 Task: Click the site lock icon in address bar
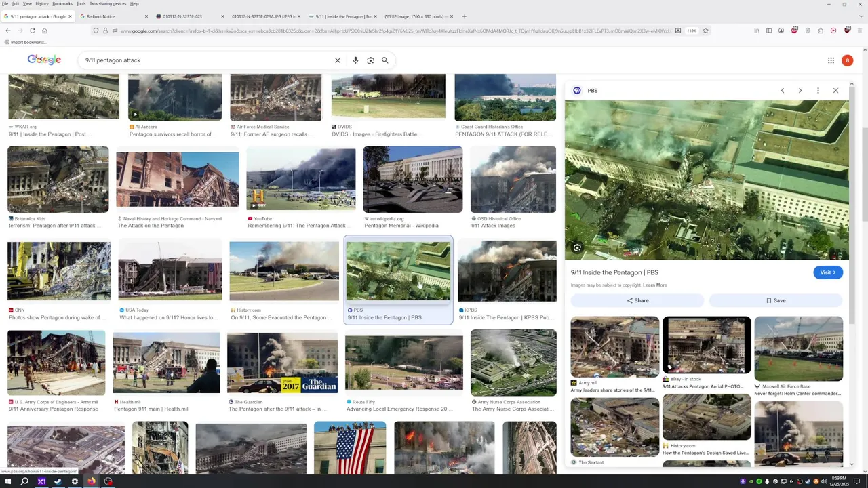(105, 30)
